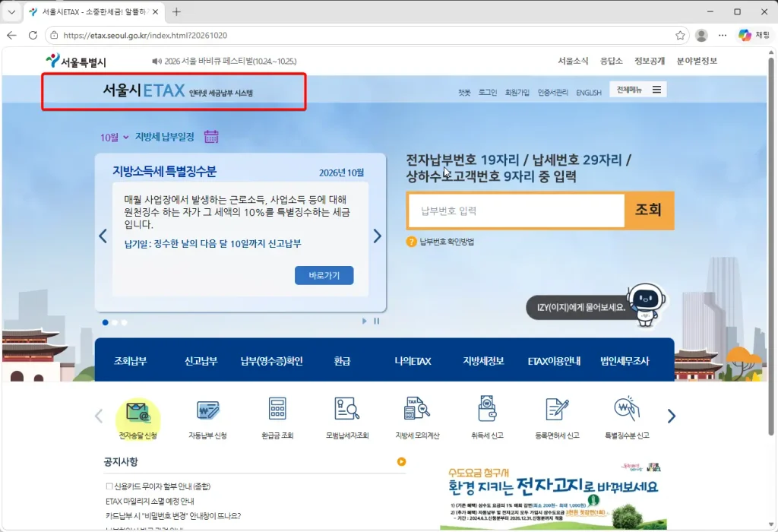Move quick menu icons to the previous set
The height and width of the screenshot is (532, 778).
click(x=99, y=416)
